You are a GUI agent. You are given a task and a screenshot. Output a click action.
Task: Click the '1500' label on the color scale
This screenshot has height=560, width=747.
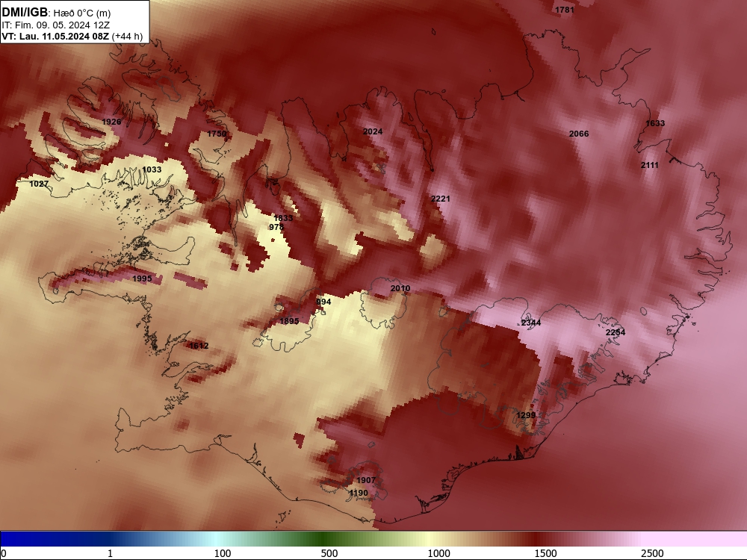(x=545, y=553)
